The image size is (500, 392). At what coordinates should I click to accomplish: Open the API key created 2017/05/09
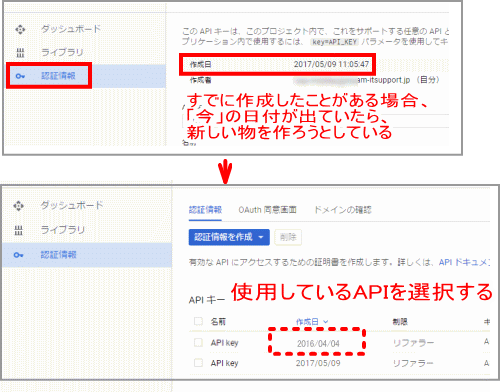coord(224,363)
